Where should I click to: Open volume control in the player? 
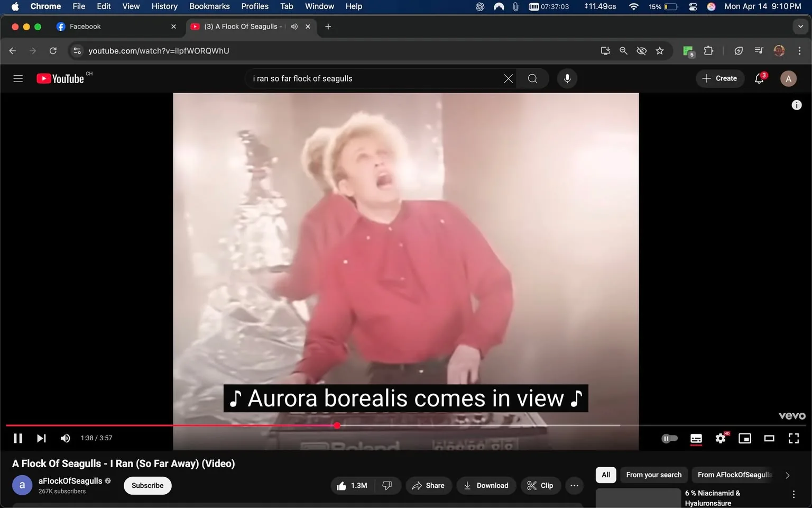coord(65,438)
